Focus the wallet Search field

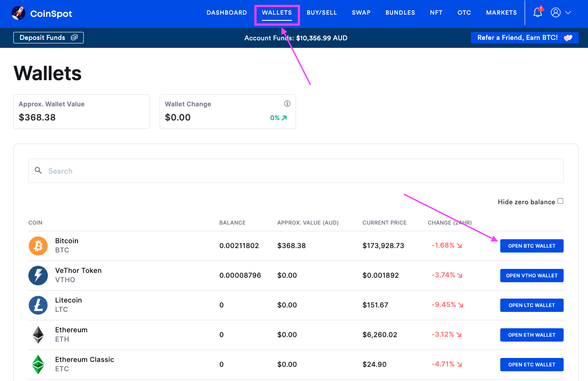point(296,171)
